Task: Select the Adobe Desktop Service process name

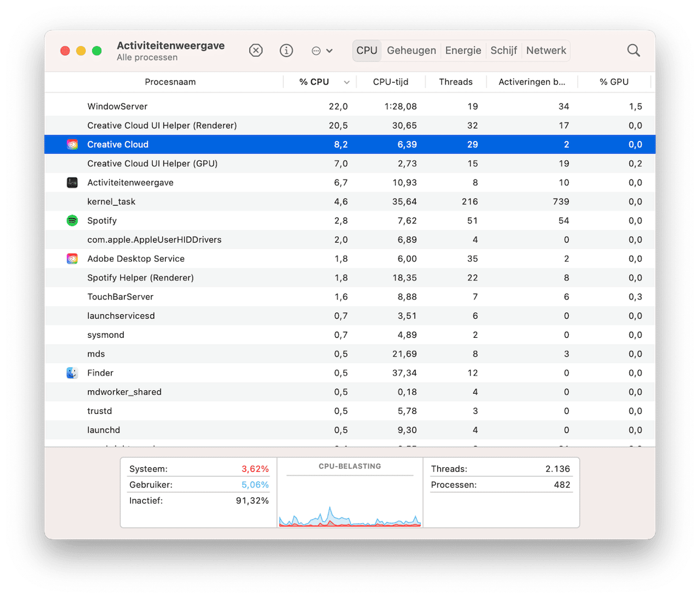Action: pyautogui.click(x=136, y=258)
